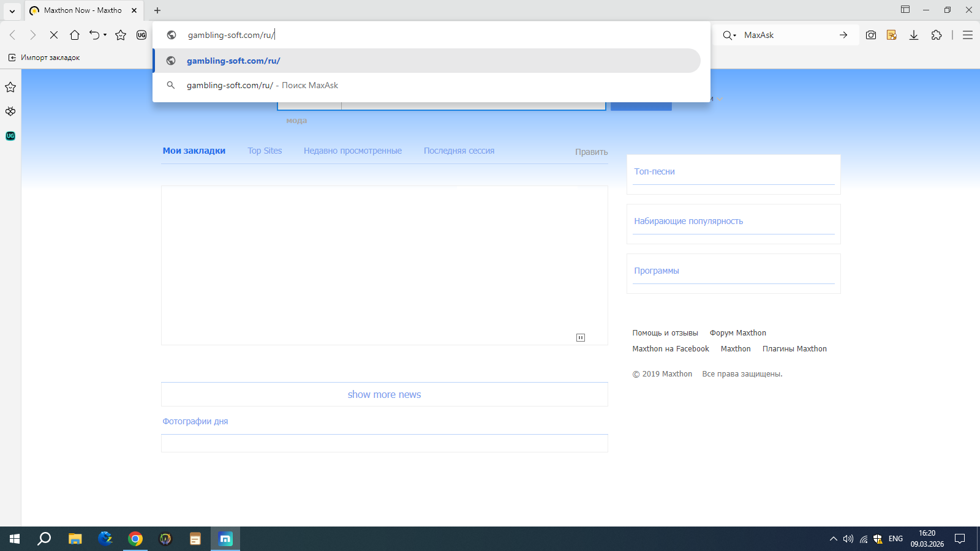This screenshot has width=980, height=551.
Task: Open a new tab
Action: tap(157, 10)
